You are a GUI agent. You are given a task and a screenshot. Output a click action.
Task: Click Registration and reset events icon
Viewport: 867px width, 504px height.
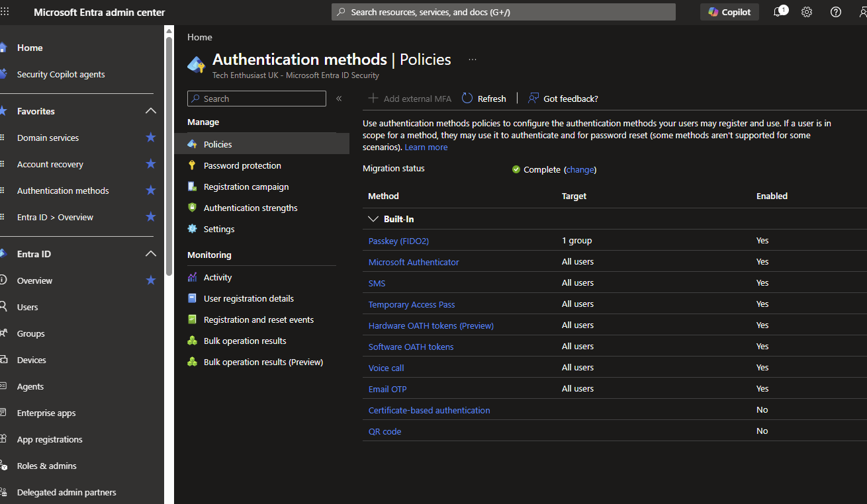coord(193,319)
